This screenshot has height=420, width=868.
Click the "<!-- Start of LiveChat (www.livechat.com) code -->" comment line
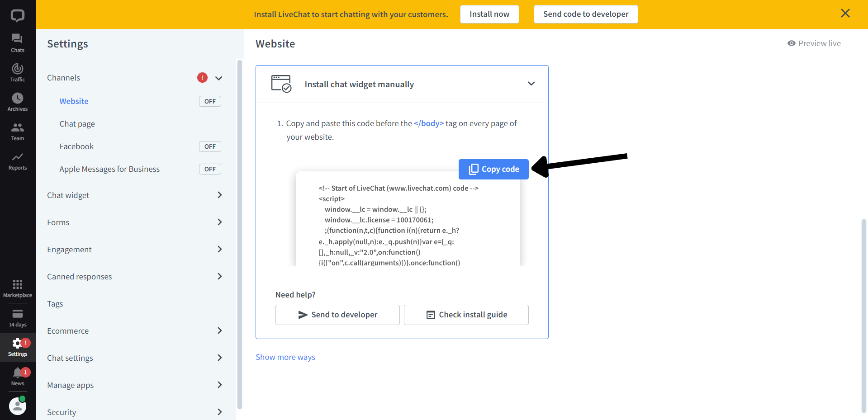pyautogui.click(x=398, y=188)
